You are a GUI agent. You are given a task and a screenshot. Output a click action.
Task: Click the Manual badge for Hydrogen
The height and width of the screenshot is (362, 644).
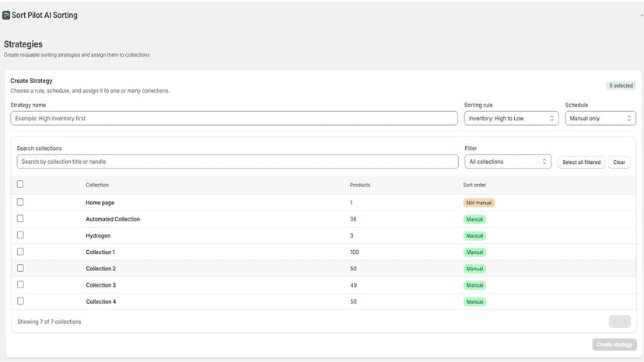474,235
